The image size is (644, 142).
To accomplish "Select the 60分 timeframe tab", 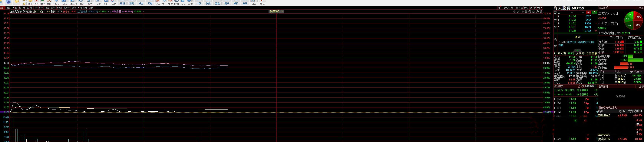I will coord(60,8).
